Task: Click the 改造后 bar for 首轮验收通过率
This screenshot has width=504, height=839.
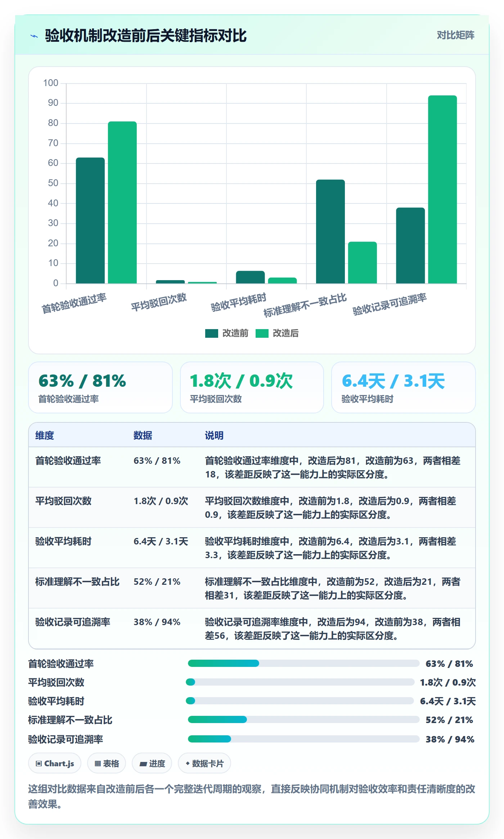Action: tap(122, 202)
